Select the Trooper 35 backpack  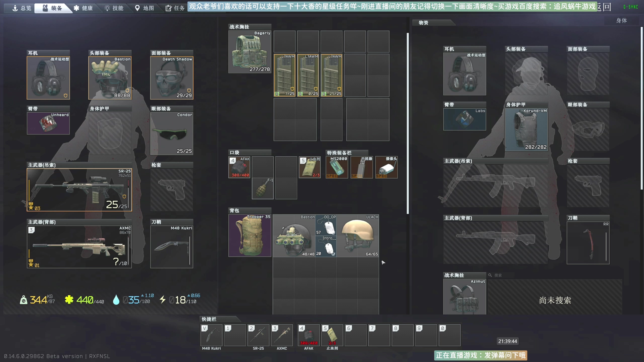(x=250, y=236)
